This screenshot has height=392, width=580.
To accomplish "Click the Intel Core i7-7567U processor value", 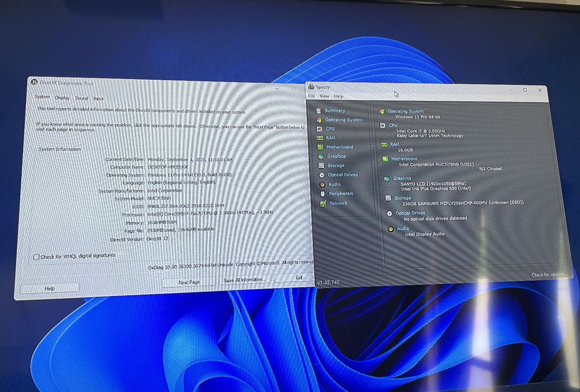I will (210, 214).
